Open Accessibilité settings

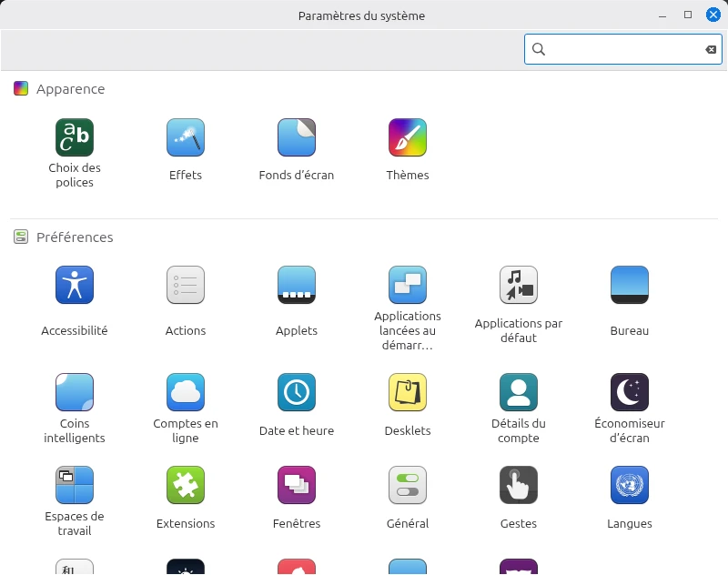point(75,285)
